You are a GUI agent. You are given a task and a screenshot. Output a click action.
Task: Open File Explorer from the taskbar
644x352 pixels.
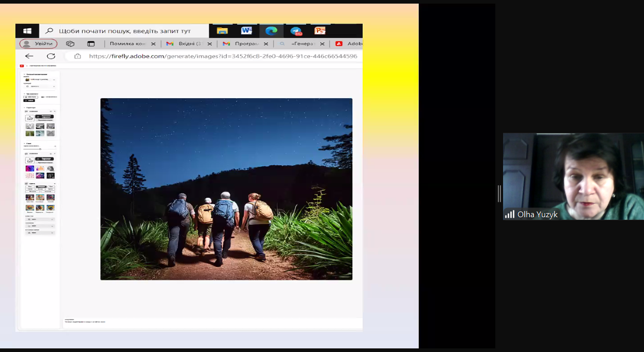(222, 31)
